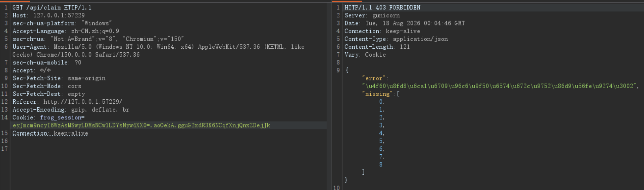Click the Sec-Fetch-Mode cors header

tap(47, 86)
